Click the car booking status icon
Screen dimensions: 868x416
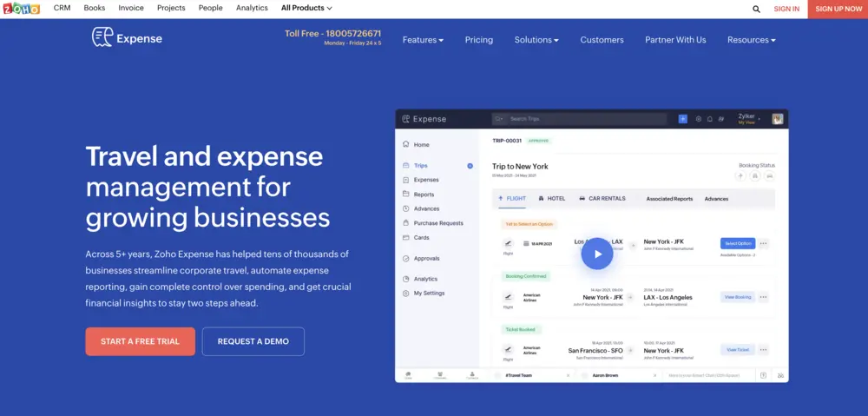769,175
